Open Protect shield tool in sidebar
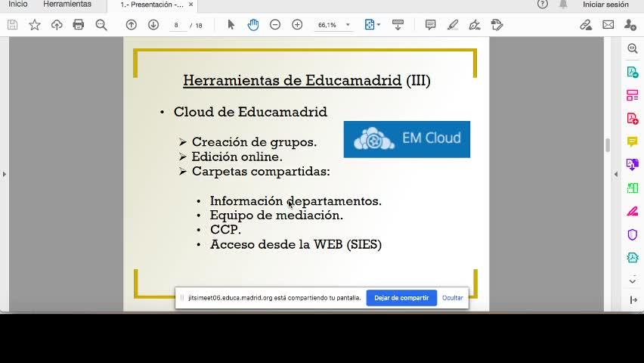Screen dimensions: 644x363 click(633, 234)
